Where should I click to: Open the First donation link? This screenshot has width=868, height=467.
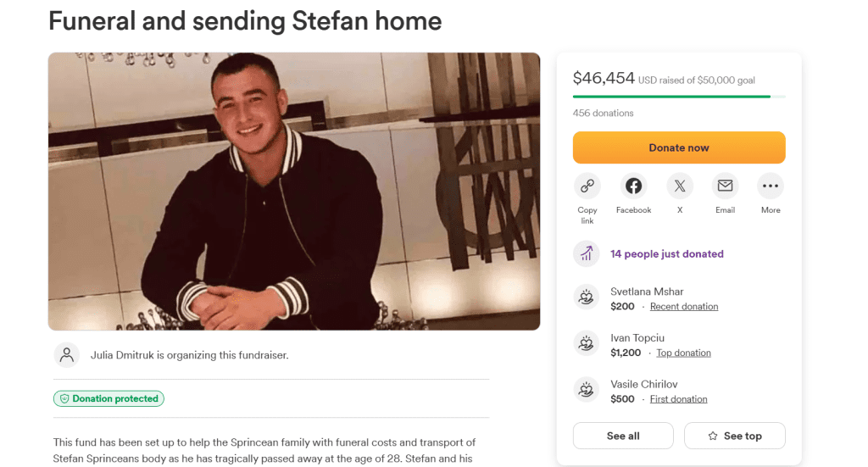678,399
